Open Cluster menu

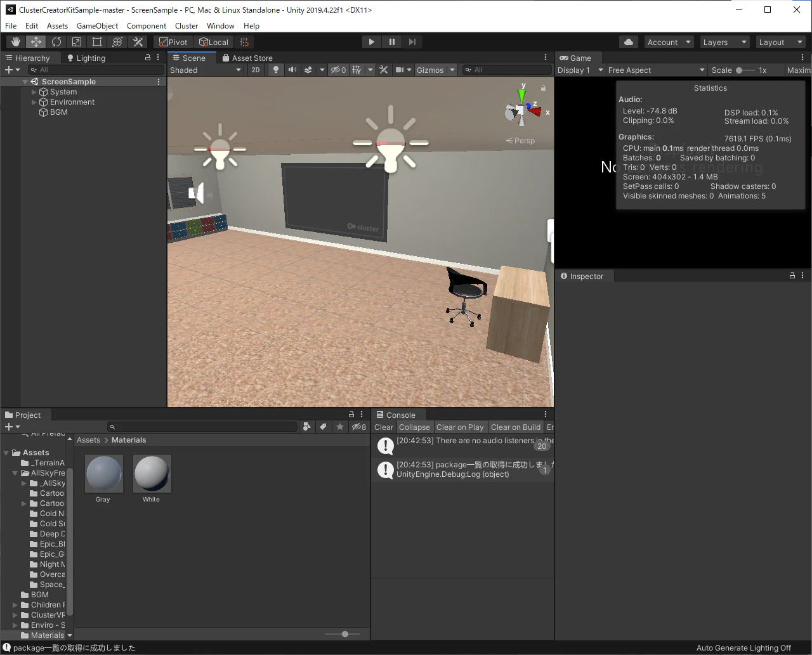187,26
